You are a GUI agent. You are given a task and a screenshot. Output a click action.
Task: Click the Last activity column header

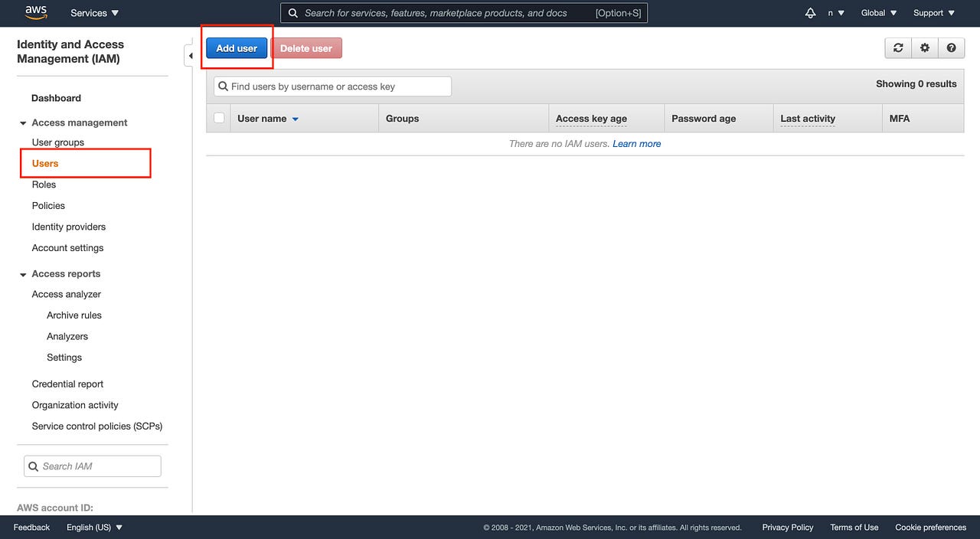point(808,119)
